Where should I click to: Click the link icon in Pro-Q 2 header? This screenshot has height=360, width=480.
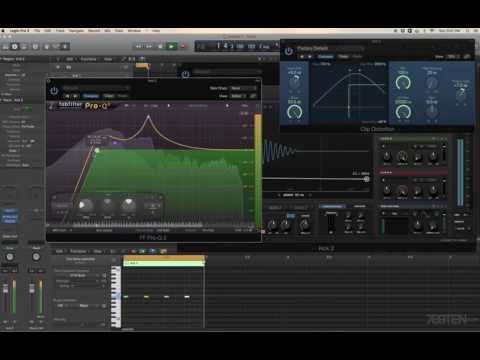pyautogui.click(x=253, y=96)
